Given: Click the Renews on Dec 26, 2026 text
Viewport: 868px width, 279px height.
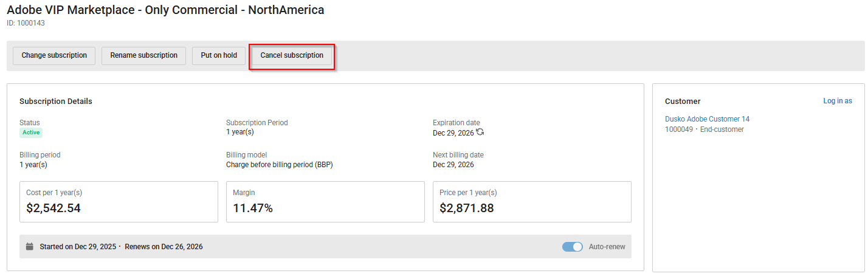Looking at the screenshot, I should click(x=164, y=247).
